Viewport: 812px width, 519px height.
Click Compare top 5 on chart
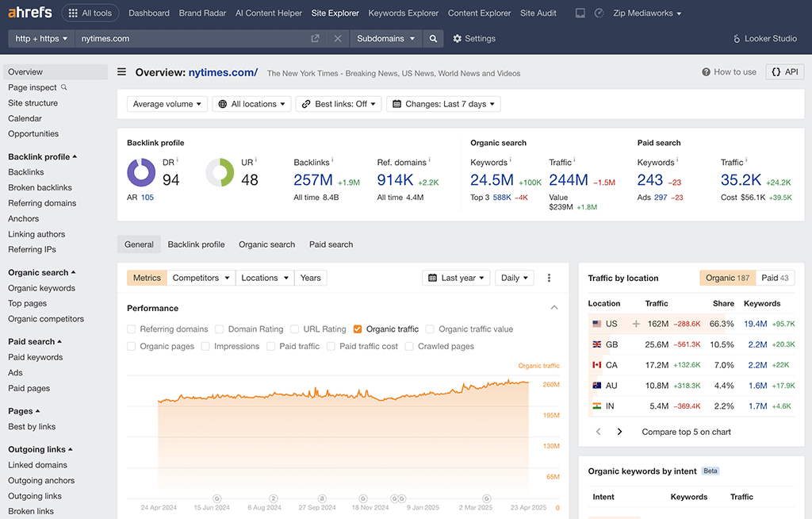(x=686, y=432)
